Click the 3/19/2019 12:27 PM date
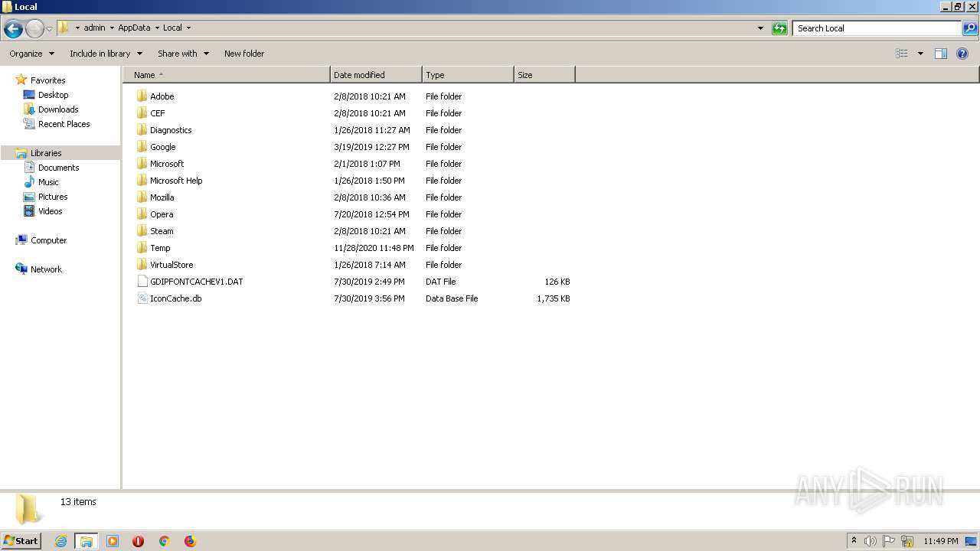Screen dimensions: 980x551 (371, 147)
